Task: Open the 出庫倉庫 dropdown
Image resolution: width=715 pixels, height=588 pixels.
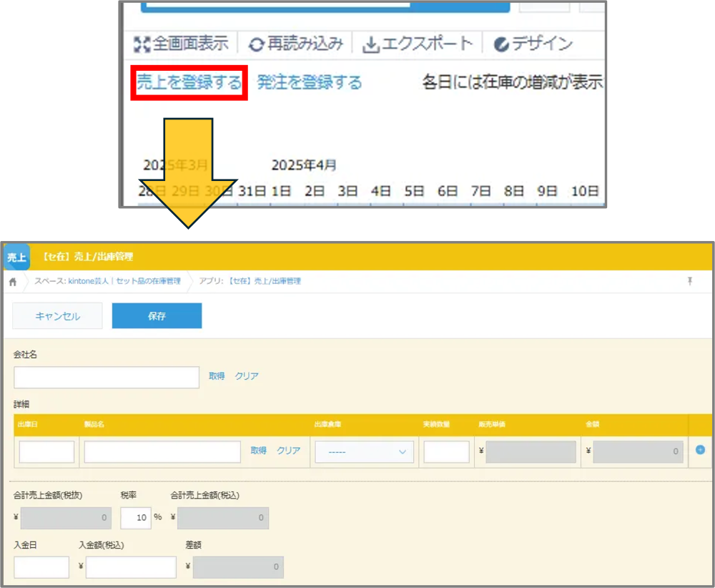Action: (x=364, y=452)
